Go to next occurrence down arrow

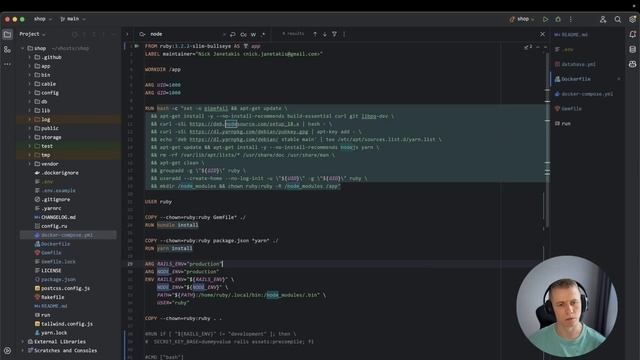pyautogui.click(x=324, y=34)
